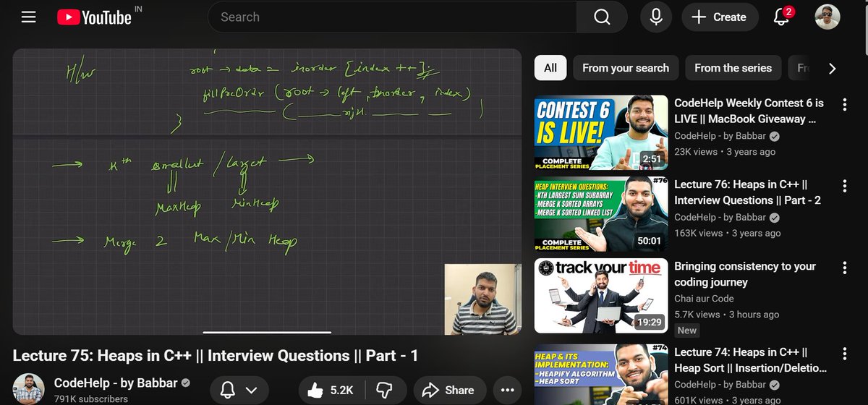Click the 2:51 duration badge

(x=651, y=159)
